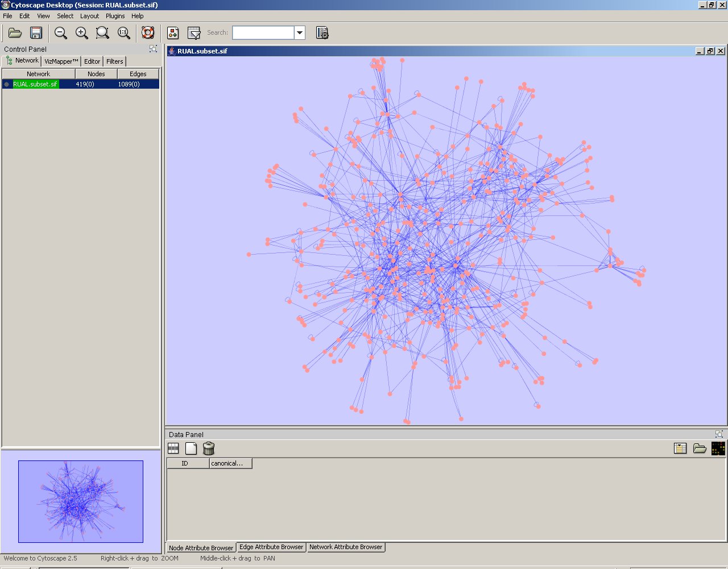Viewport: 728px width, 569px height.
Task: Click the Search input field
Action: coord(263,33)
